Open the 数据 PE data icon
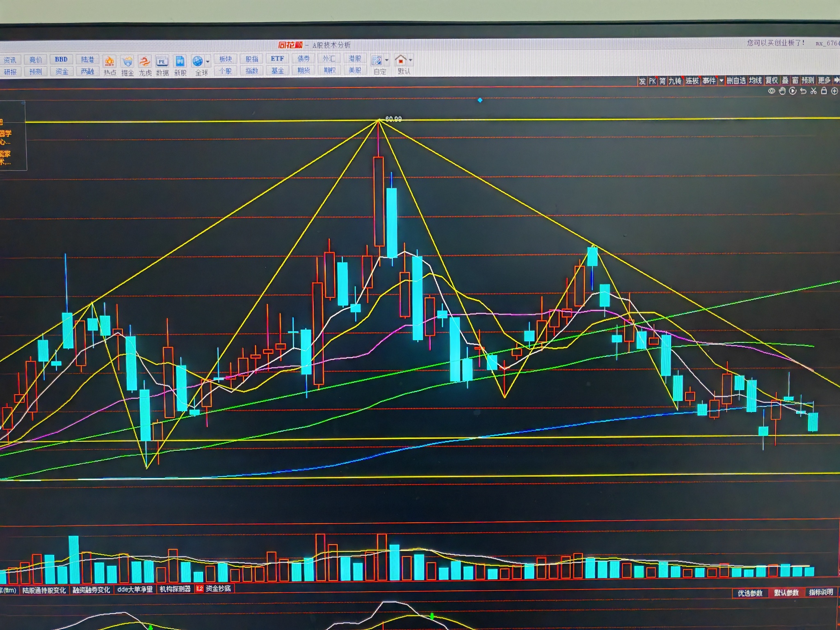The width and height of the screenshot is (840, 630). pos(162,62)
